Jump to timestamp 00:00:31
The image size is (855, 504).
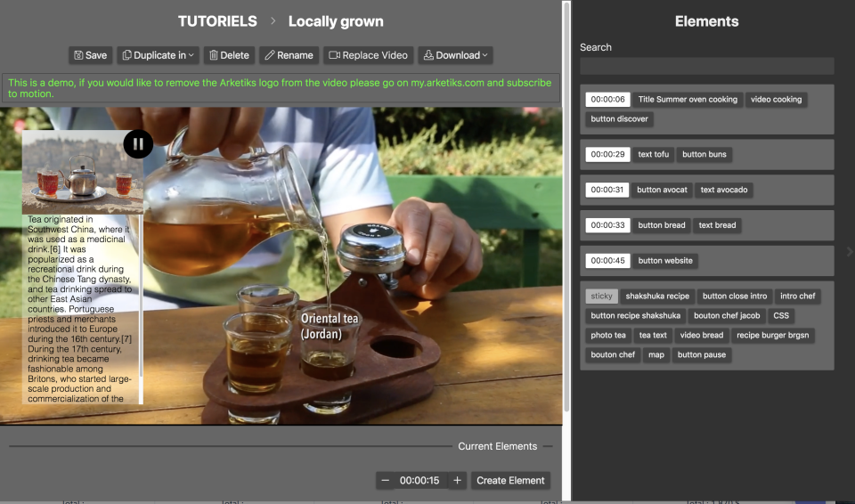point(607,190)
